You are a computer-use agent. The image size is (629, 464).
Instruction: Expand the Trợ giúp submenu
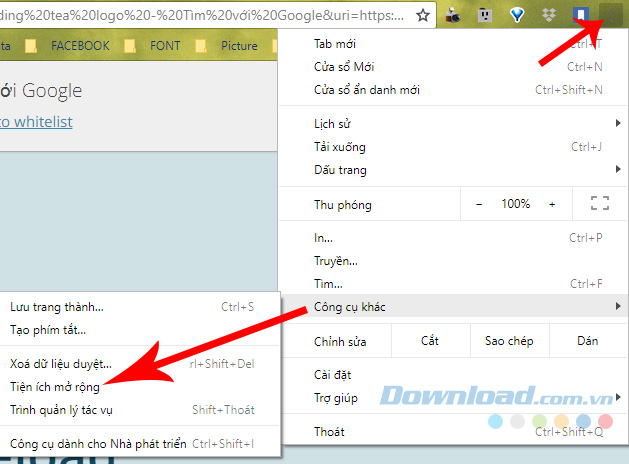click(x=453, y=398)
